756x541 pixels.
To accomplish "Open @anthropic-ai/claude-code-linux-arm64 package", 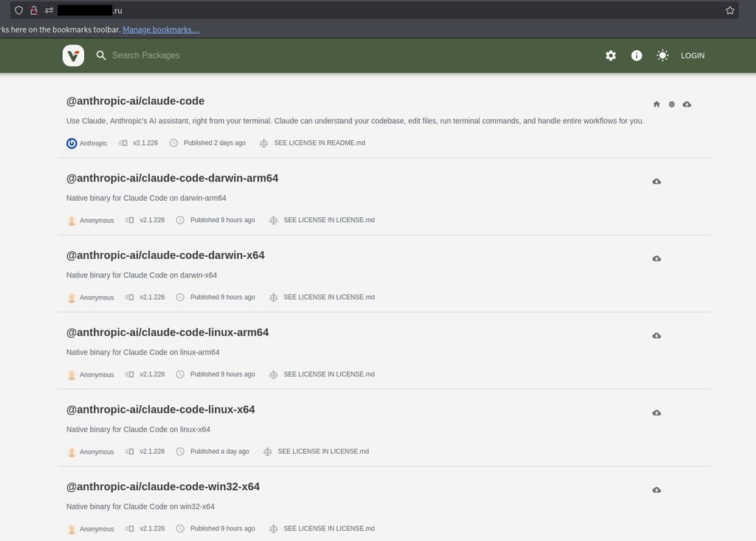I will click(x=168, y=332).
